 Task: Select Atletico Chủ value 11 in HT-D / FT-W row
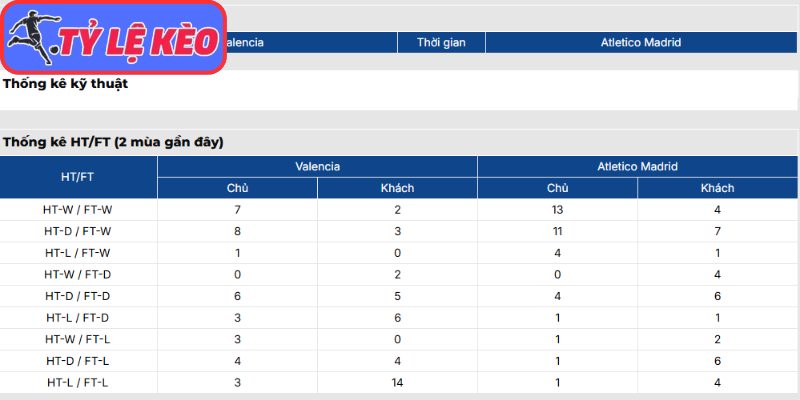[x=557, y=231]
